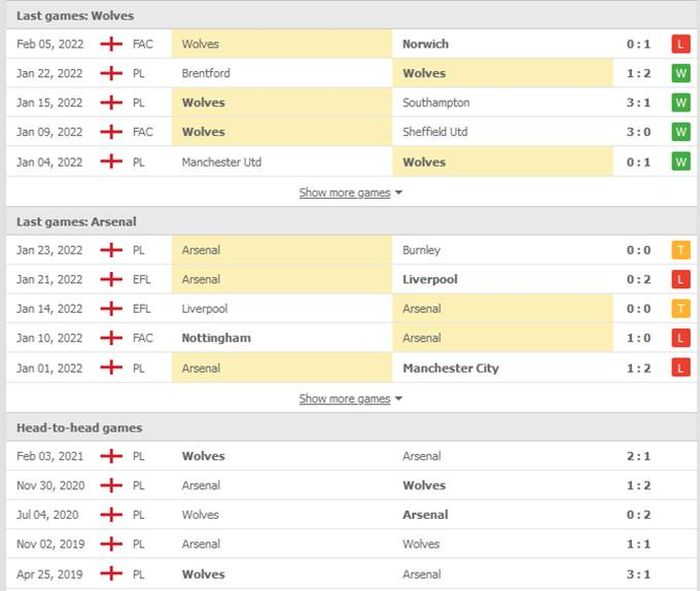Expand more Wolves games with the arrow
The height and width of the screenshot is (591, 700).
[399, 193]
